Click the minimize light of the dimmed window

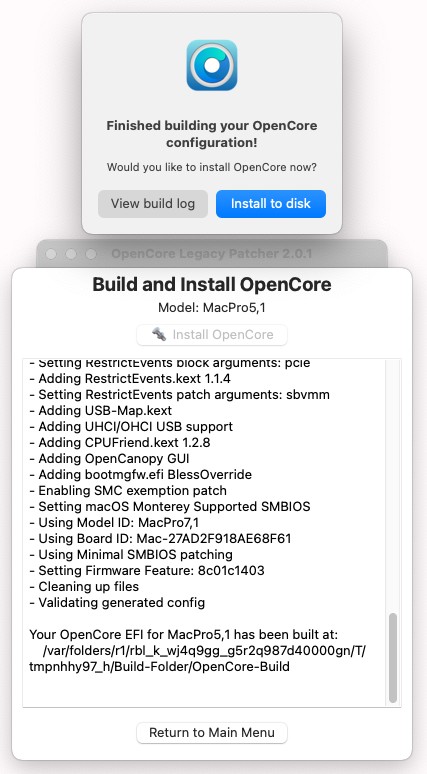tap(71, 254)
